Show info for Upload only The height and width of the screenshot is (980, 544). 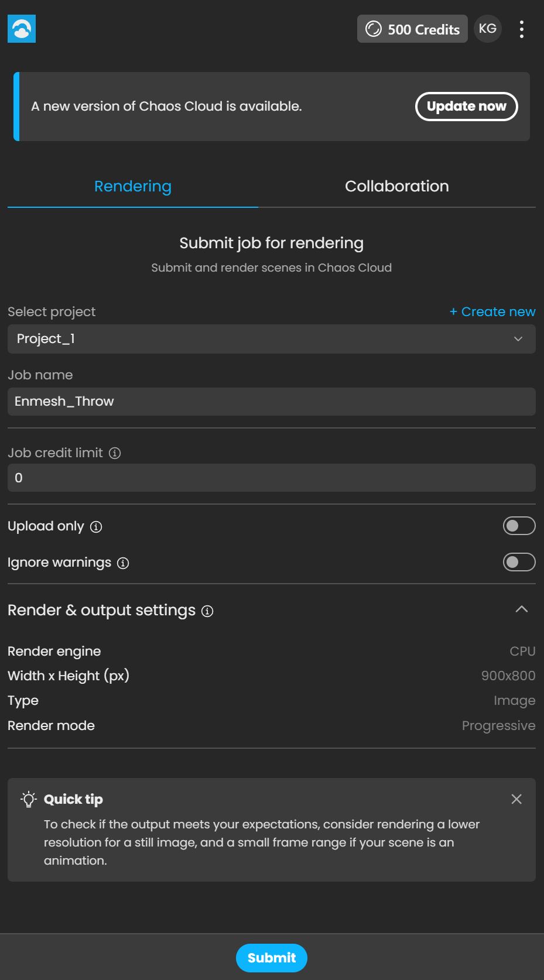click(x=96, y=527)
